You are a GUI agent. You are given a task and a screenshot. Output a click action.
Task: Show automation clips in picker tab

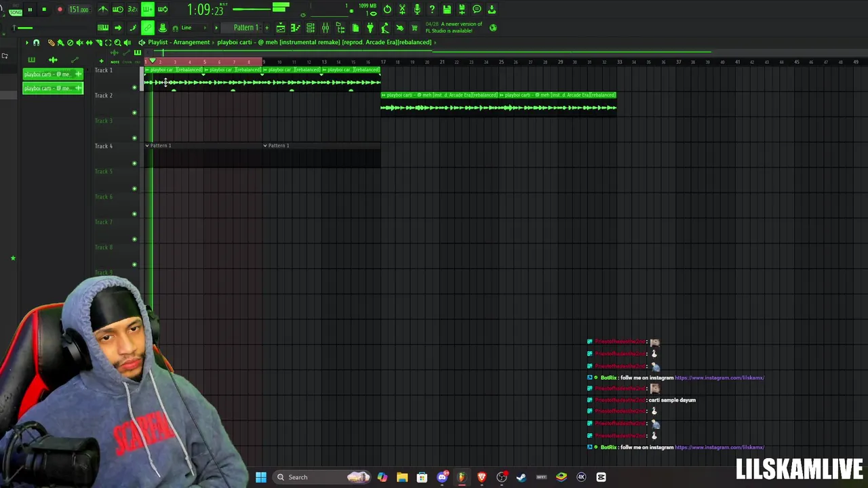(x=75, y=60)
